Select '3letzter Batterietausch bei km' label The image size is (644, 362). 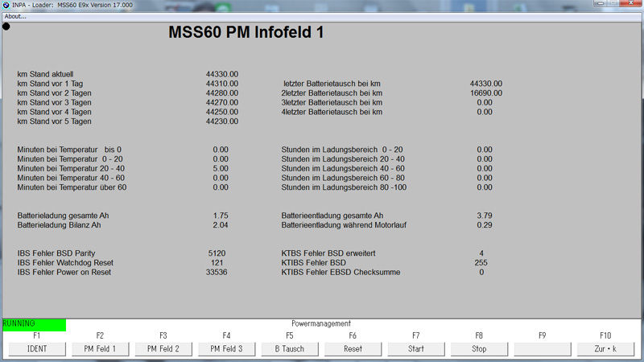click(x=332, y=103)
